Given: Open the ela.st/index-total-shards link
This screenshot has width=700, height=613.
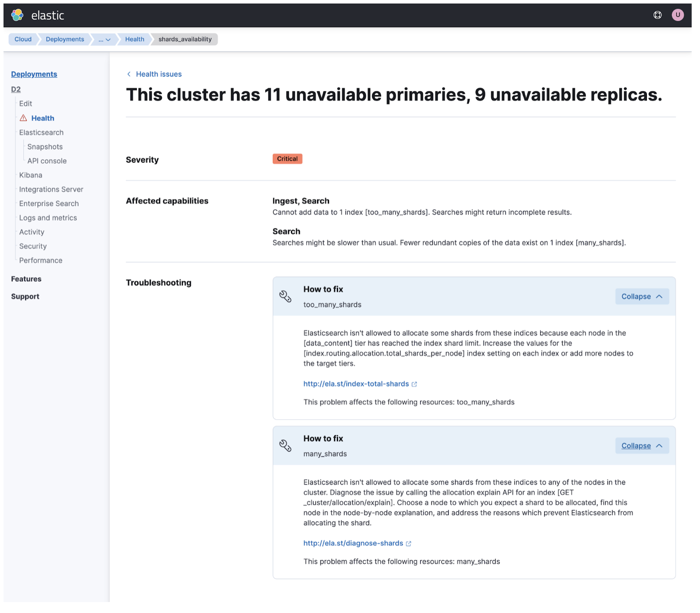Looking at the screenshot, I should pyautogui.click(x=356, y=384).
